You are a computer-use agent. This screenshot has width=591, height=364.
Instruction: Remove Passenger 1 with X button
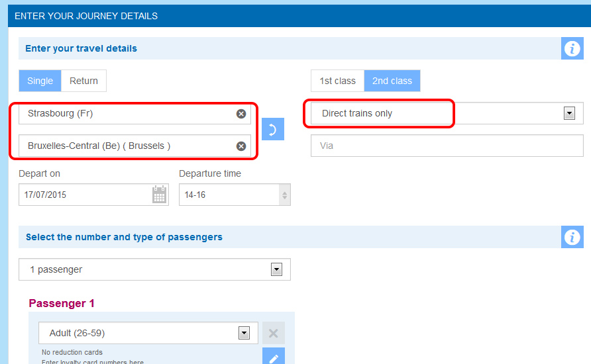[273, 333]
